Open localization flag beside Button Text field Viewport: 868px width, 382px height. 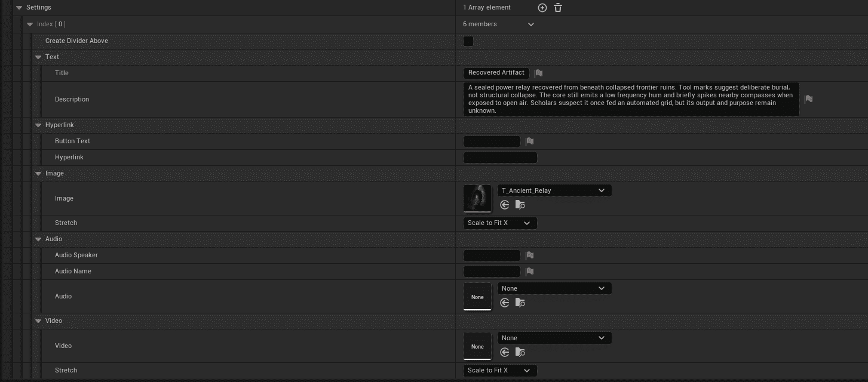point(529,141)
